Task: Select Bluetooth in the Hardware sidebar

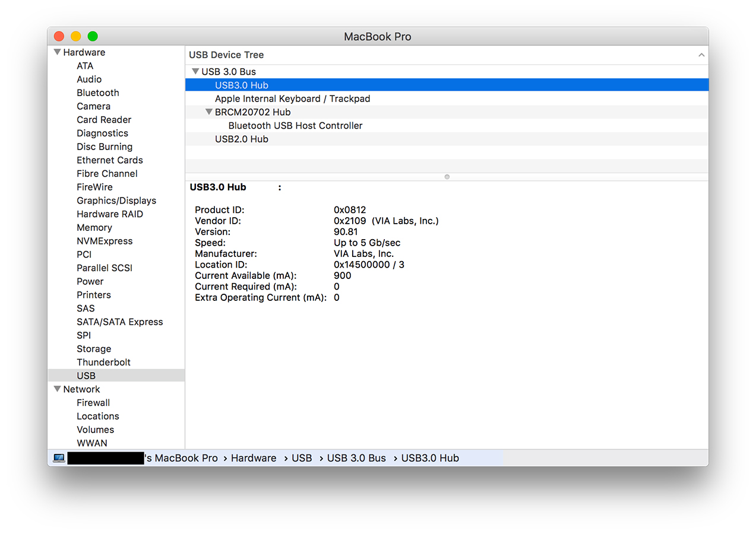Action: tap(97, 93)
